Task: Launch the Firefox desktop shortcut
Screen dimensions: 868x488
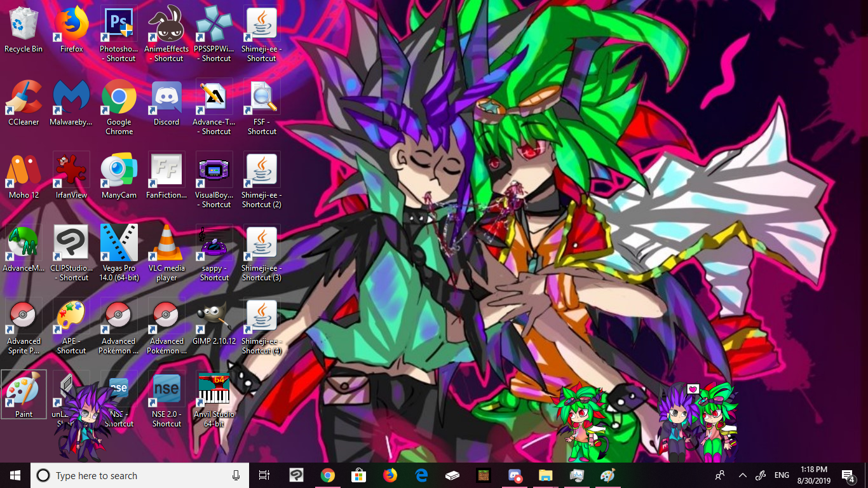Action: click(71, 30)
